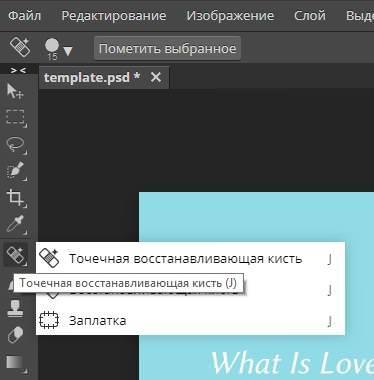Collapse the toolbar with the >< toggle

pos(18,70)
